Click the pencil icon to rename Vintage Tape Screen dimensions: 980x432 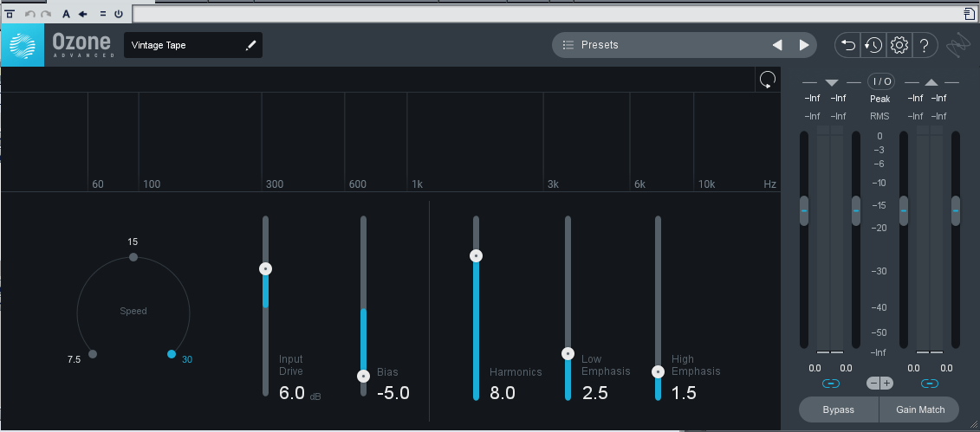250,46
